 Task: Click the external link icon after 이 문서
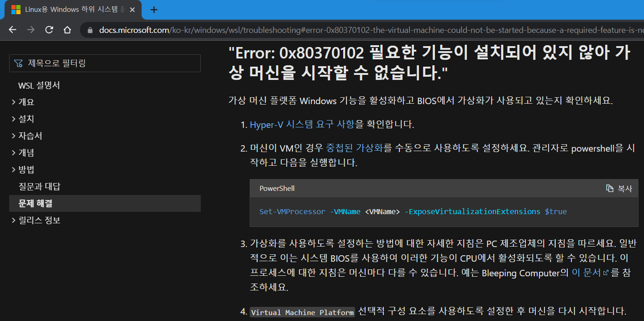click(606, 273)
